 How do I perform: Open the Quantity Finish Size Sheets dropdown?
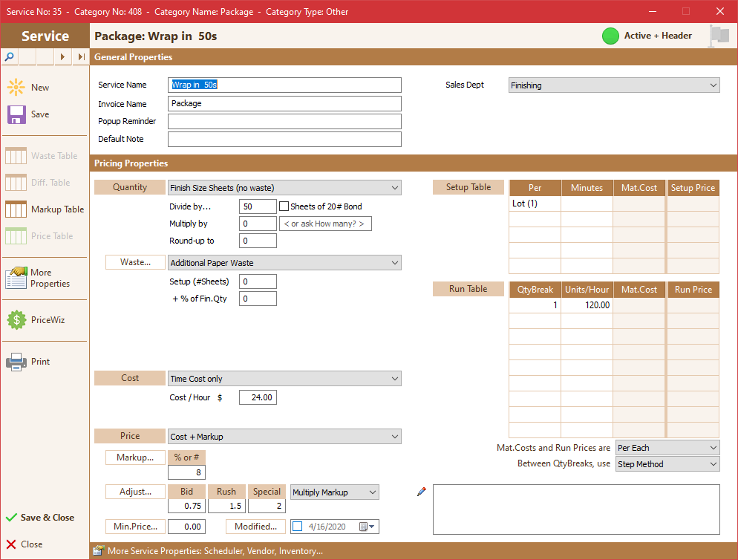(285, 188)
